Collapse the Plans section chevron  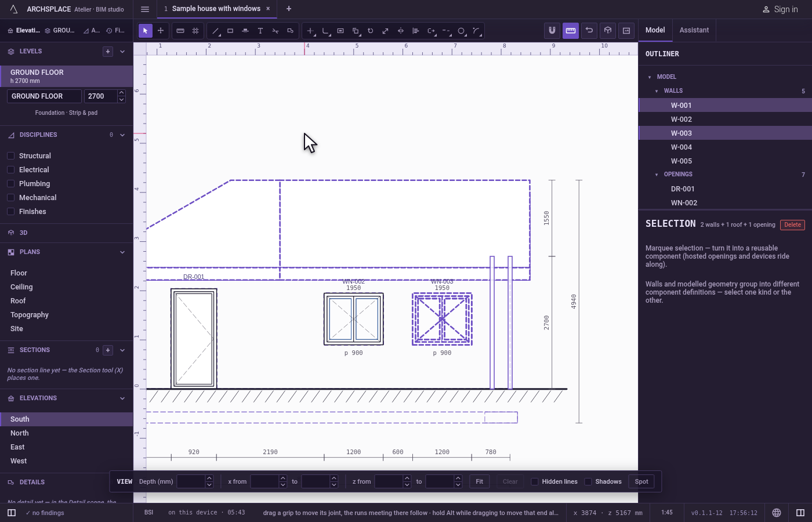point(122,252)
